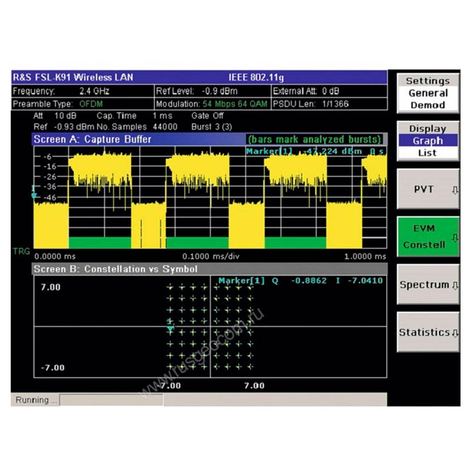This screenshot has width=476, height=476.
Task: Click the progress bar beside Running status
Action: [x=111, y=400]
